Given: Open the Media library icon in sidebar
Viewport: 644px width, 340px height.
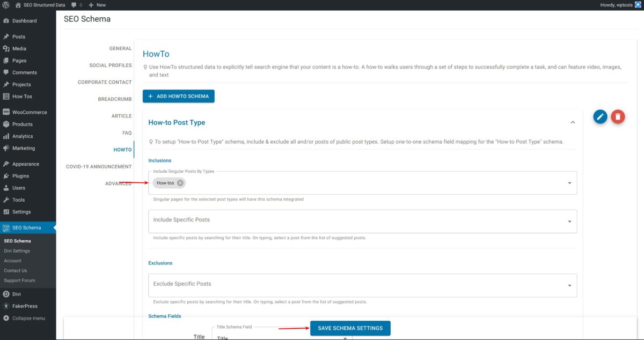Looking at the screenshot, I should [x=7, y=48].
